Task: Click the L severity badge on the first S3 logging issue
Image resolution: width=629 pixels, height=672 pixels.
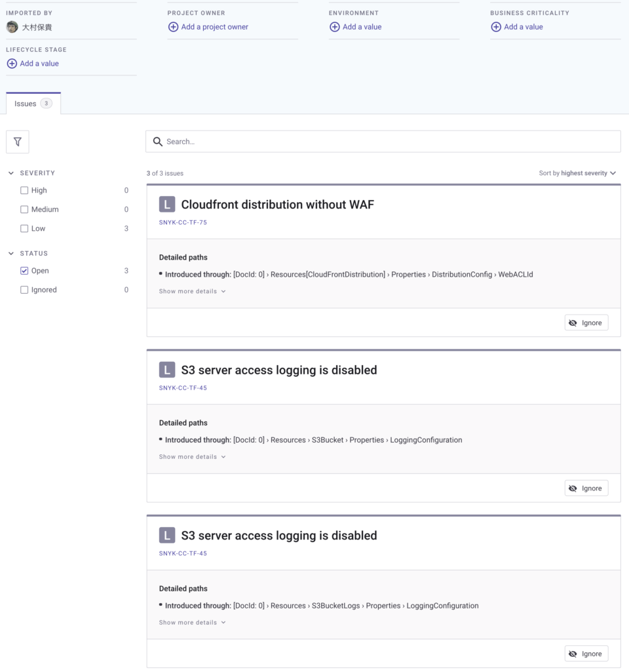Action: click(167, 370)
